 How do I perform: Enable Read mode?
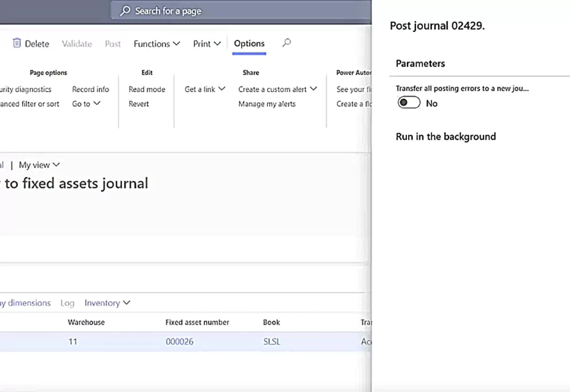[146, 89]
